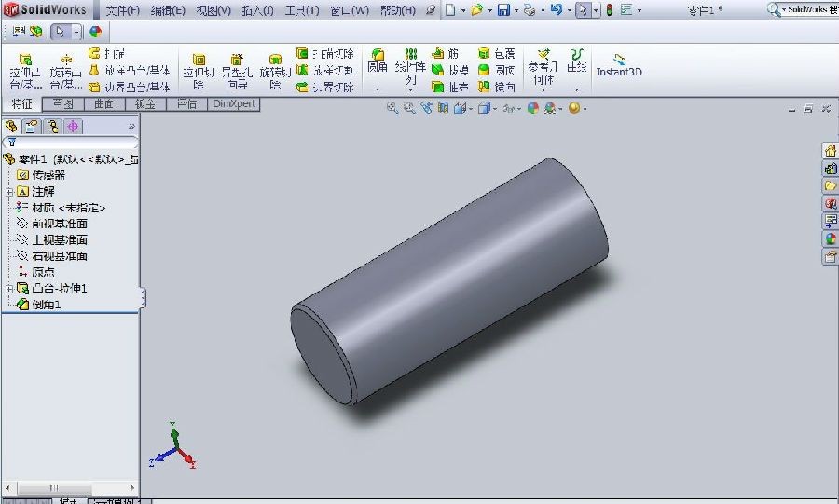Switch to the 曲面 (Surfaces) tab
The width and height of the screenshot is (839, 504).
point(104,104)
